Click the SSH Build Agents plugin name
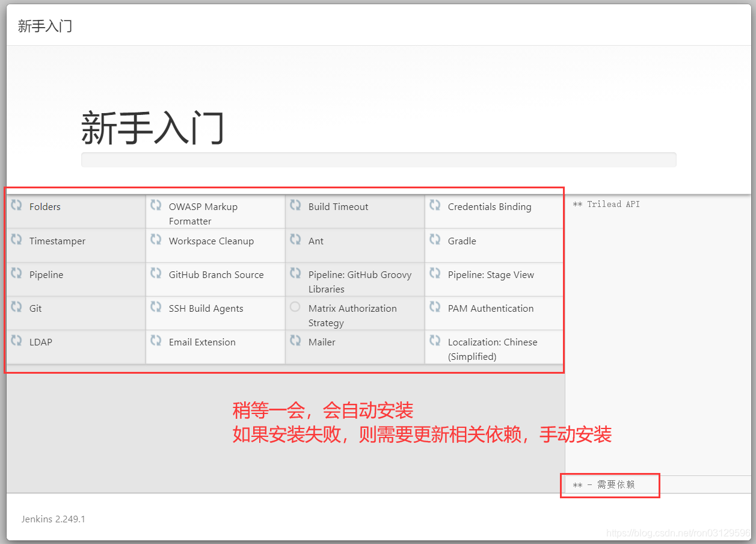756x544 pixels. tap(206, 308)
